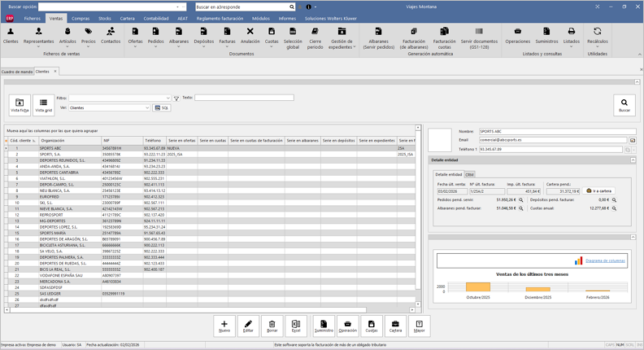This screenshot has height=350, width=644.
Task: Create new client with Nuevo button
Action: [x=224, y=326]
